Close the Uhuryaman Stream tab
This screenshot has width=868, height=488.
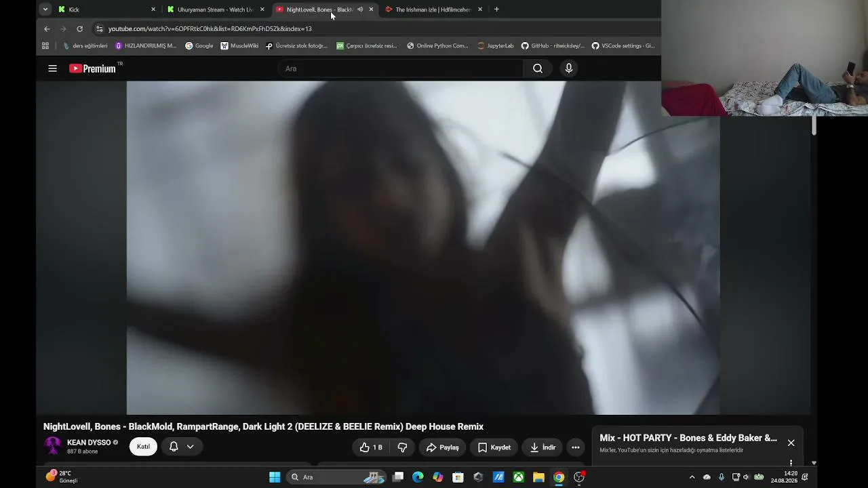pos(262,9)
